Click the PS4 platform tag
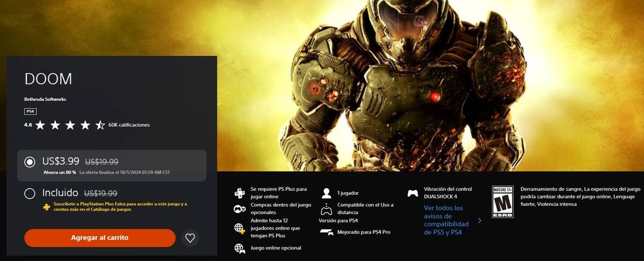Image resolution: width=644 pixels, height=261 pixels. coord(30,111)
